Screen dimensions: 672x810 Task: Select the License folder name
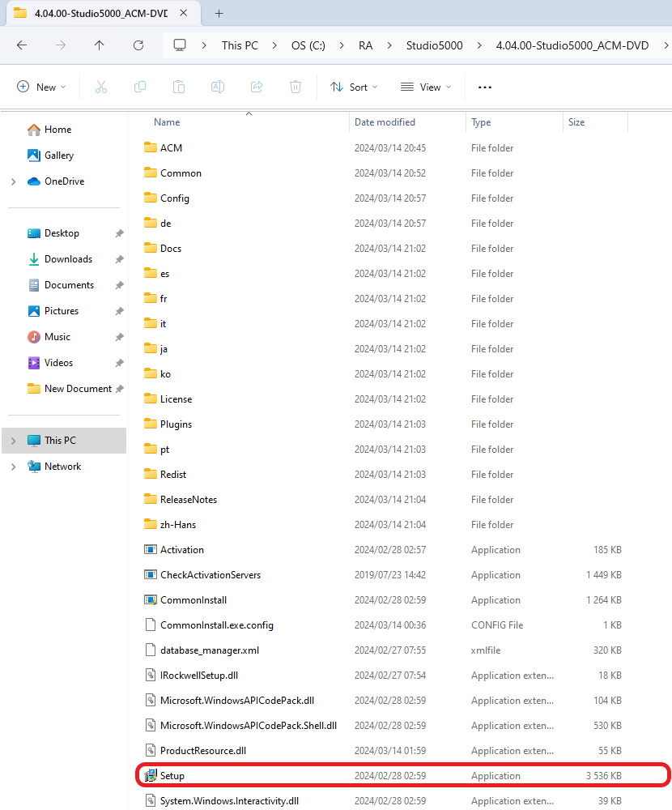pyautogui.click(x=177, y=399)
